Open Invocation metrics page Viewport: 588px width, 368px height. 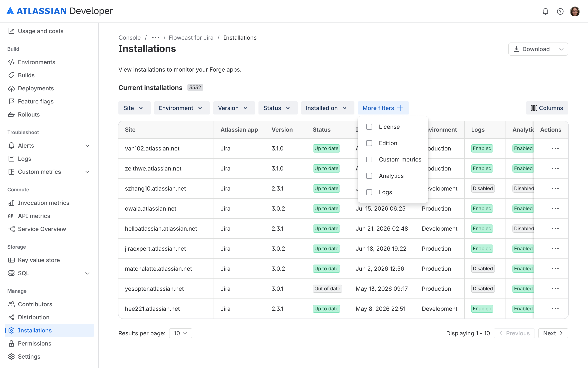point(49,203)
